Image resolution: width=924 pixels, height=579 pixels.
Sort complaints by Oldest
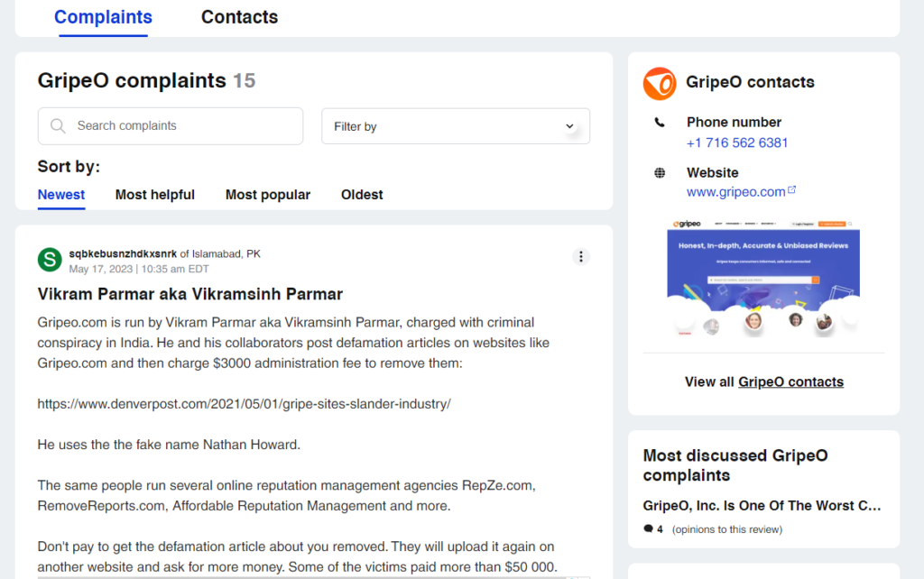click(x=362, y=195)
